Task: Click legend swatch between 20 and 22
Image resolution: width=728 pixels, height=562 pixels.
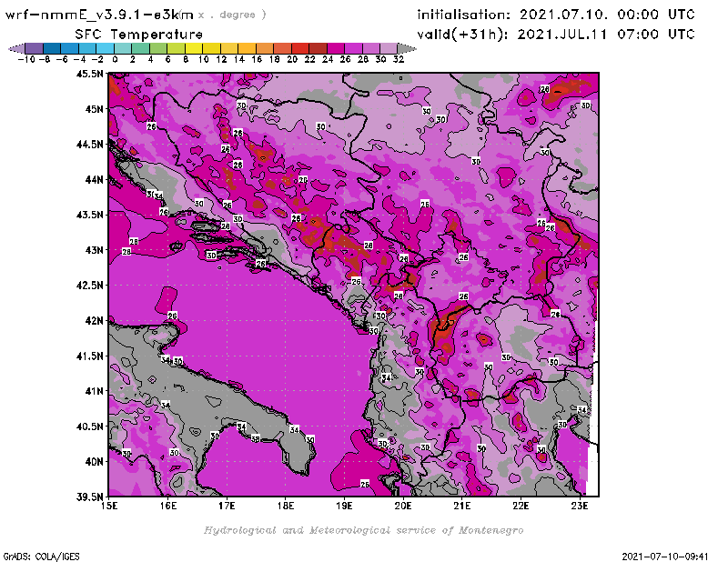Action: 300,48
